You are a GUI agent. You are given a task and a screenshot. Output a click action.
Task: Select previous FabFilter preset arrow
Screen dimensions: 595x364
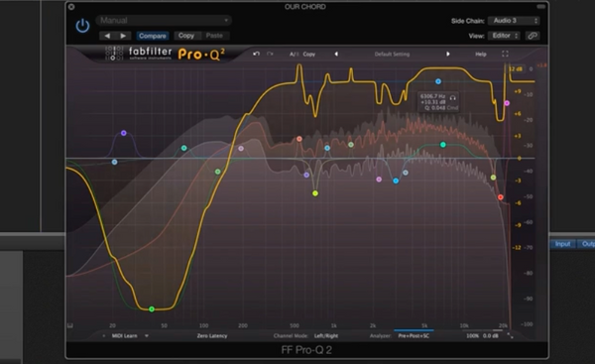(336, 54)
